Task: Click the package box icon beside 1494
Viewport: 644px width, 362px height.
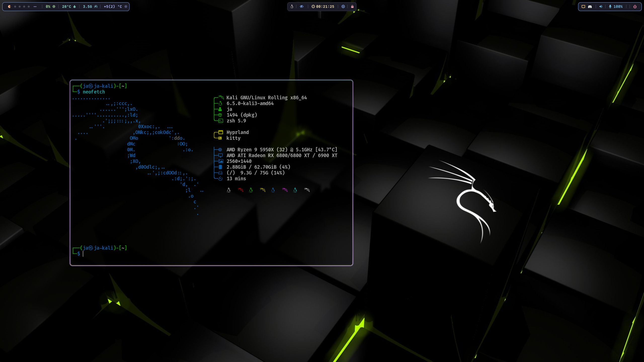Action: point(220,115)
